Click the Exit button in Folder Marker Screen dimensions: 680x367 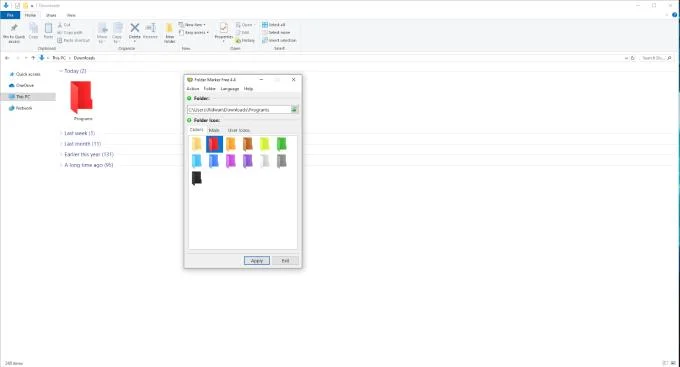pos(285,261)
